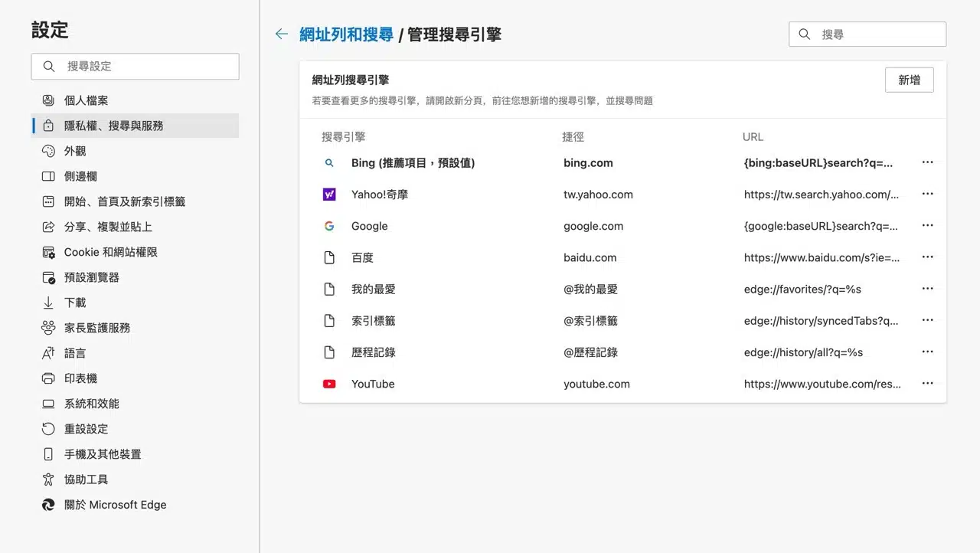
Task: Click the 下載 download arrow icon
Action: 48,303
